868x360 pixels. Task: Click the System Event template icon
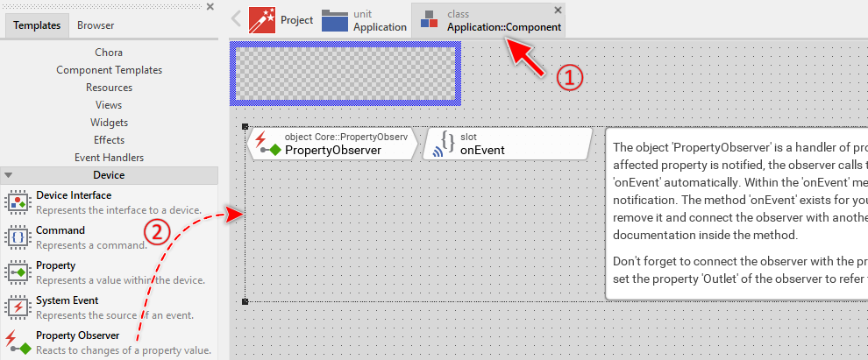click(x=18, y=307)
